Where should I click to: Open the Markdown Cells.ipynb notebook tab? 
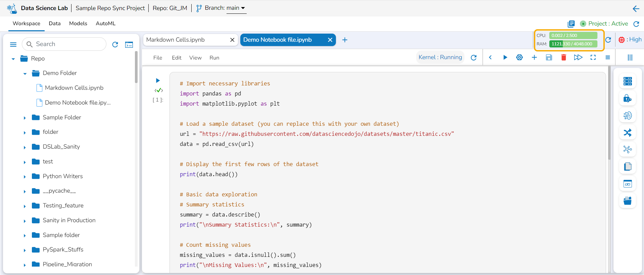pos(176,40)
